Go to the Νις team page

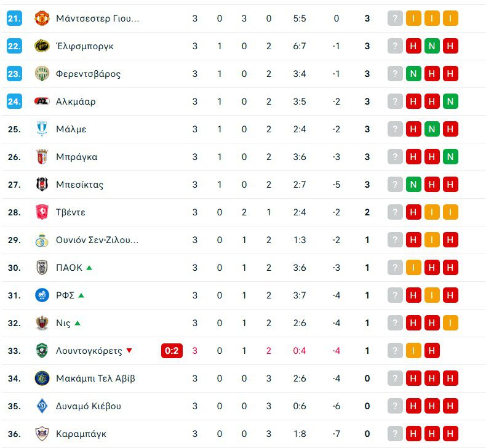pos(63,323)
